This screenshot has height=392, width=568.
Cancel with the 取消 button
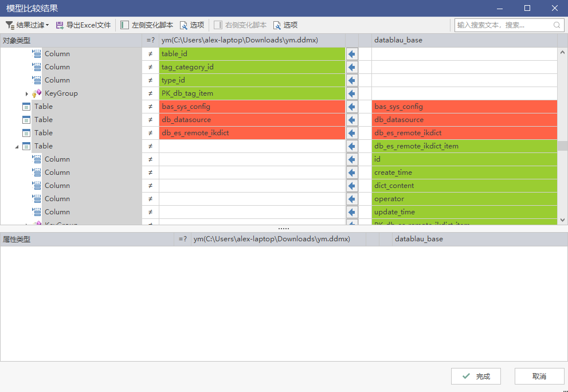point(539,377)
